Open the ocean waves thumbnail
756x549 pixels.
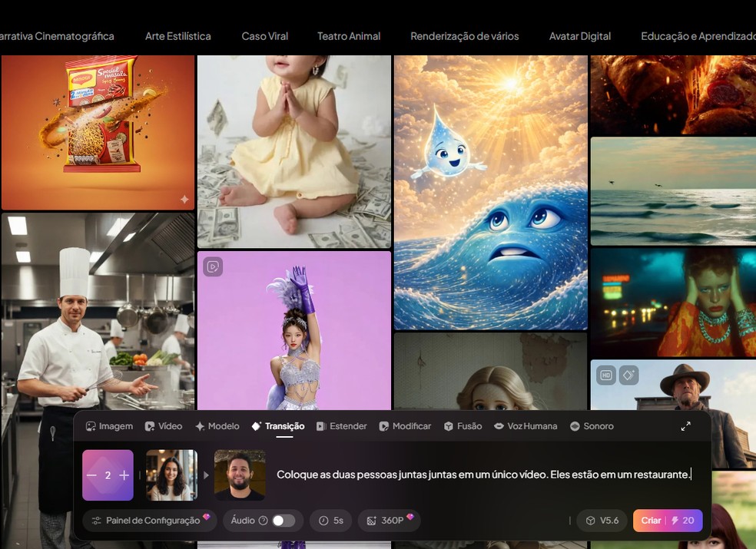coord(673,191)
